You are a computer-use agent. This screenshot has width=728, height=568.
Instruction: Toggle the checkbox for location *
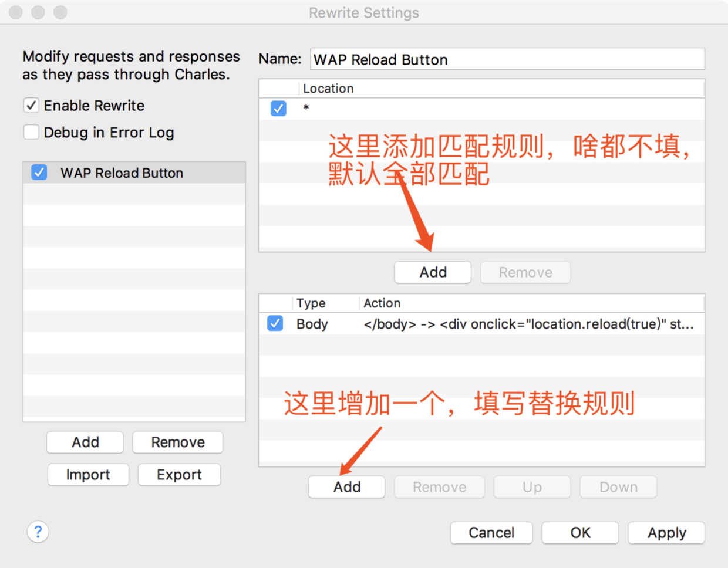pos(278,108)
